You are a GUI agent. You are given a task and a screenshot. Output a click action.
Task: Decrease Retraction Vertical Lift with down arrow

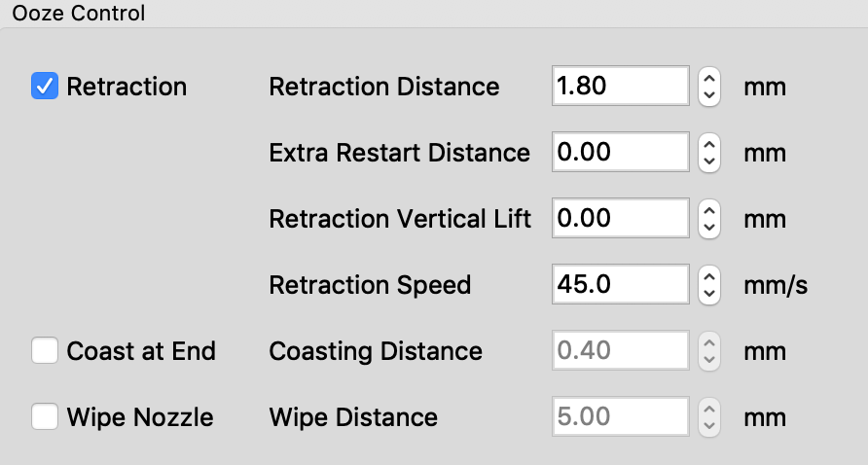[x=709, y=228]
